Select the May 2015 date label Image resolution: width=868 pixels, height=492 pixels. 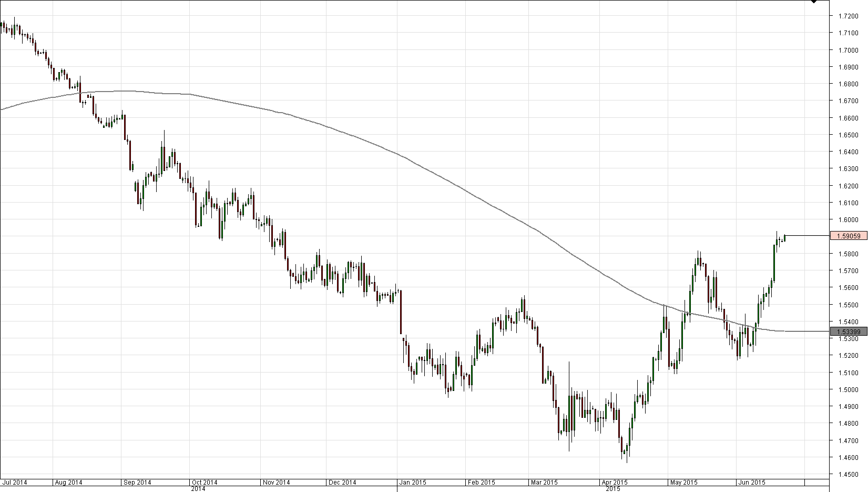click(684, 482)
